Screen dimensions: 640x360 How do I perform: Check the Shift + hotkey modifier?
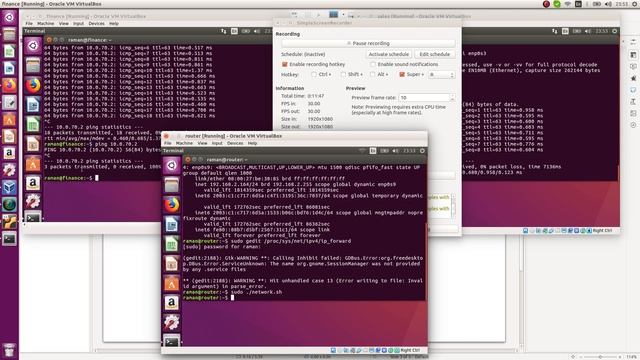coord(343,75)
